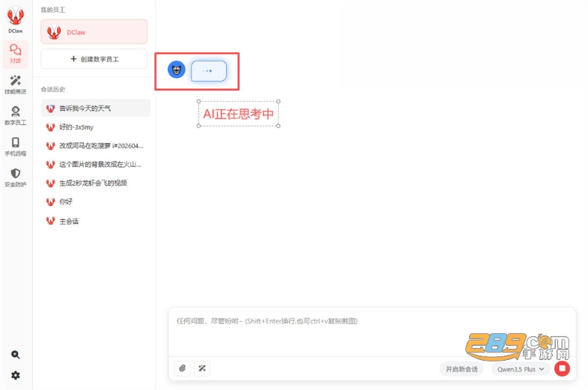Screen dimensions: 588x390
Task: Open conversation 你好
Action: (x=96, y=201)
